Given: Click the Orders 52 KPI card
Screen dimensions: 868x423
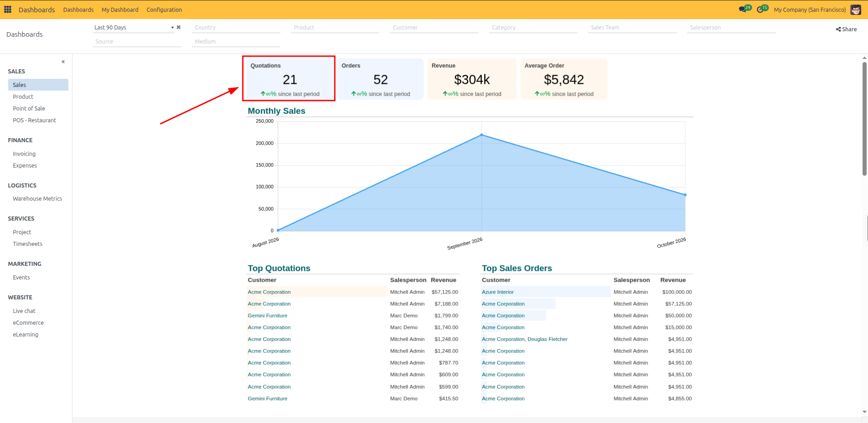Looking at the screenshot, I should click(x=381, y=79).
